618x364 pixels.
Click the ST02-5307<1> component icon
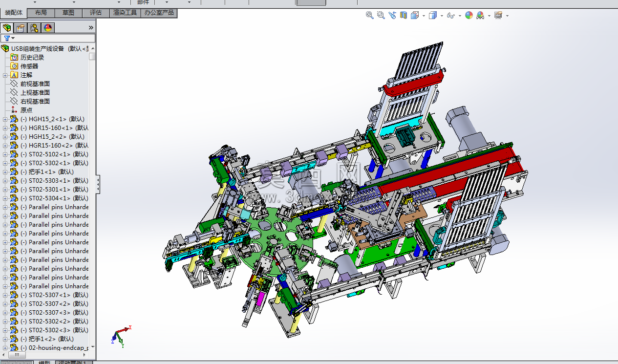pyautogui.click(x=14, y=295)
